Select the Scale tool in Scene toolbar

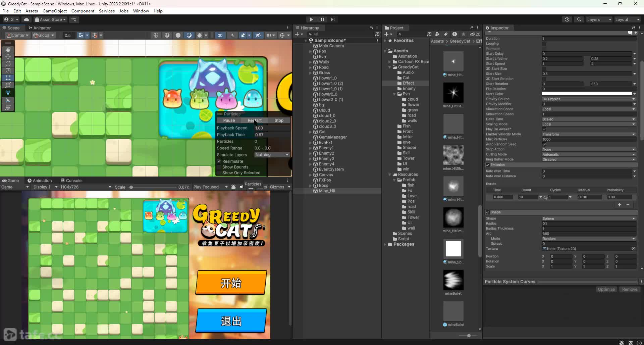click(8, 71)
